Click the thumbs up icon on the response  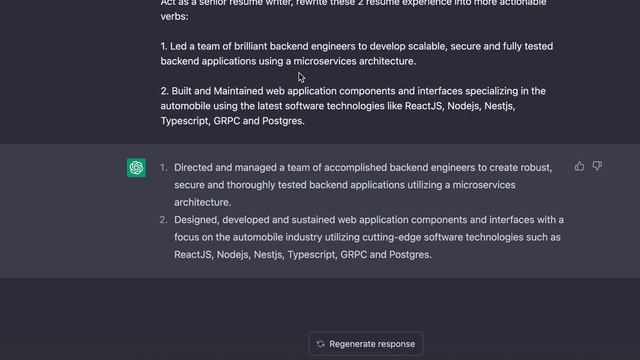[579, 166]
